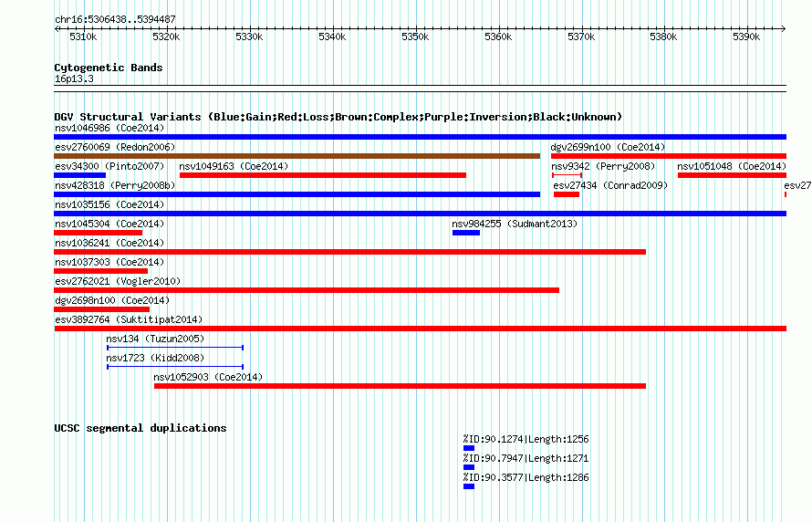This screenshot has height=522, width=812.
Task: Click the UCSC segmental duplications track title
Action: [x=141, y=428]
